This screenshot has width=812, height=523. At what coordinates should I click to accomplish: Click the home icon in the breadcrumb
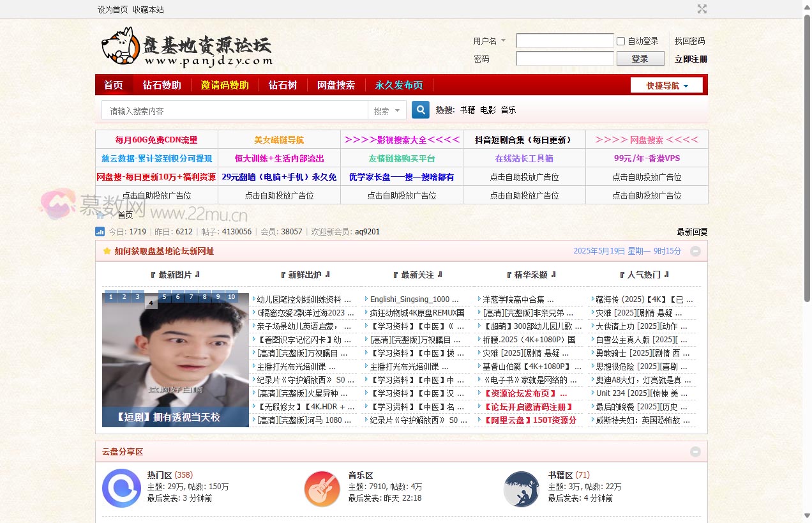(x=101, y=215)
